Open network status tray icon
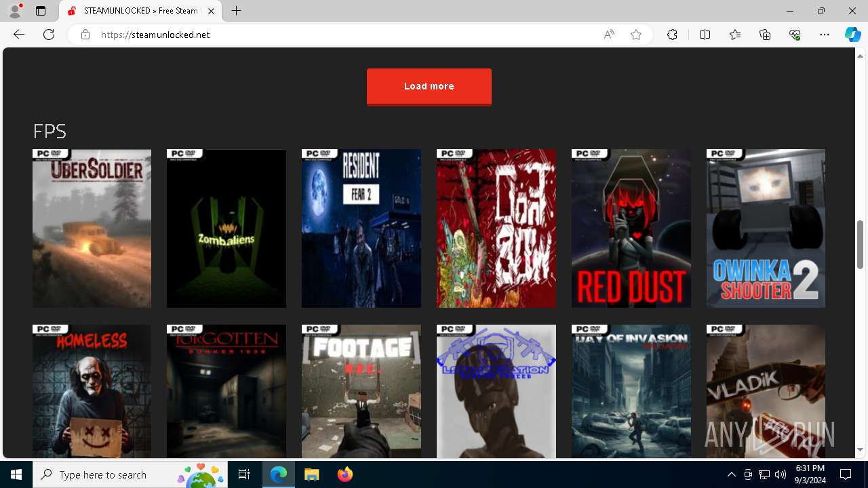The image size is (868, 488). click(x=764, y=474)
